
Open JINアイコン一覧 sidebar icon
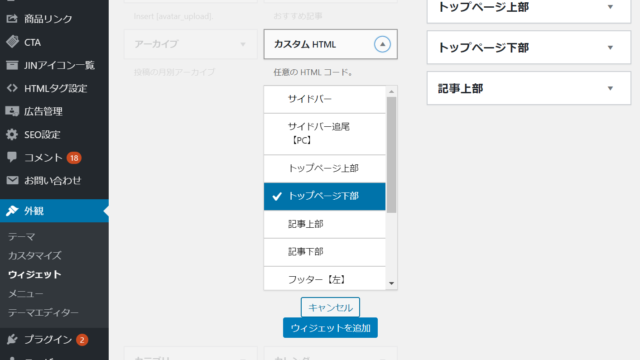(x=12, y=65)
